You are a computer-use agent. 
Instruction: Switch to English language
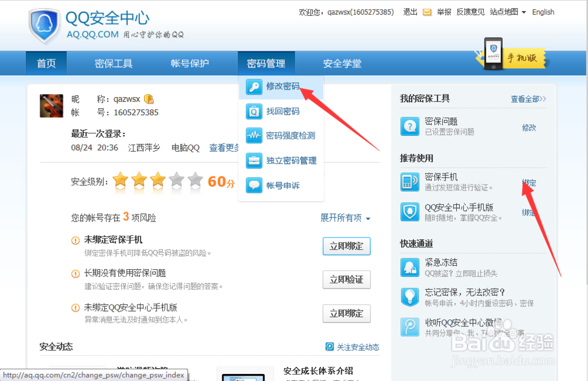point(543,12)
